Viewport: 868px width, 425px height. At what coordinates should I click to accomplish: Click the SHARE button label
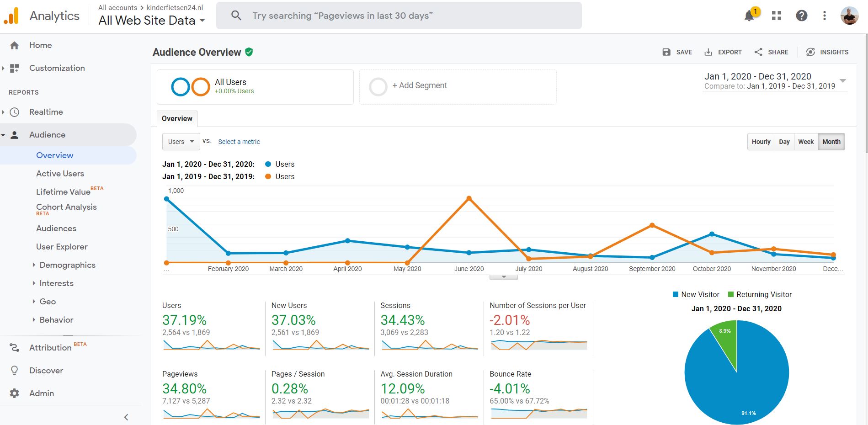point(778,52)
